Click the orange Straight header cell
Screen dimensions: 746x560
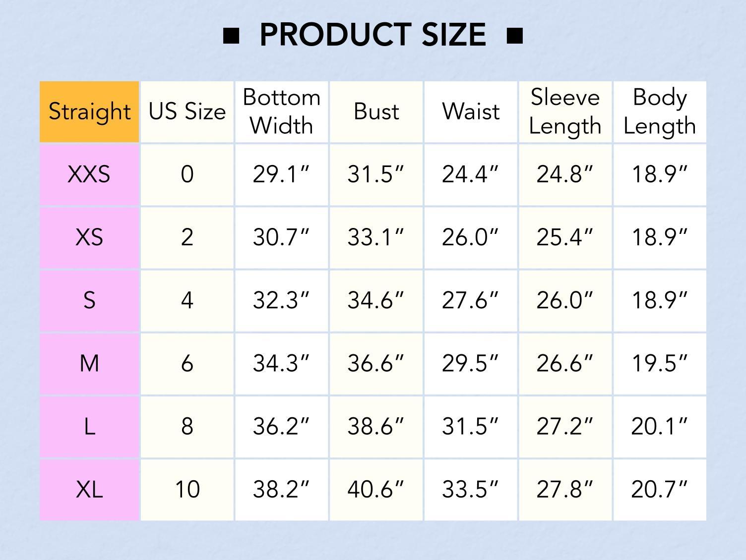89,112
